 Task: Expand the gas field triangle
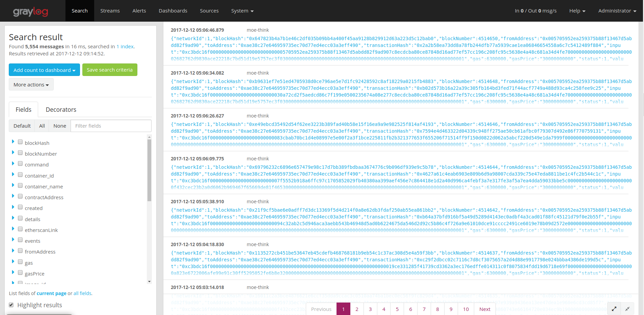pyautogui.click(x=13, y=262)
